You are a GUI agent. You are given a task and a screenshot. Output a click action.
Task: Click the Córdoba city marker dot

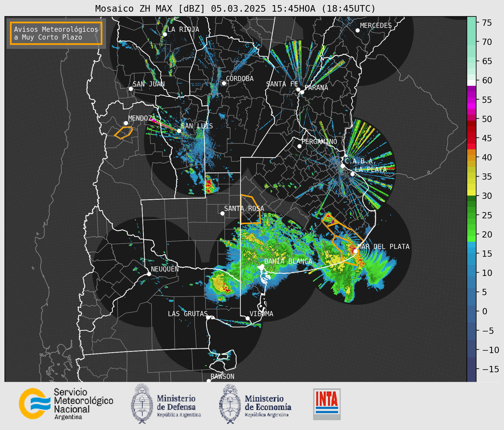[x=224, y=83]
